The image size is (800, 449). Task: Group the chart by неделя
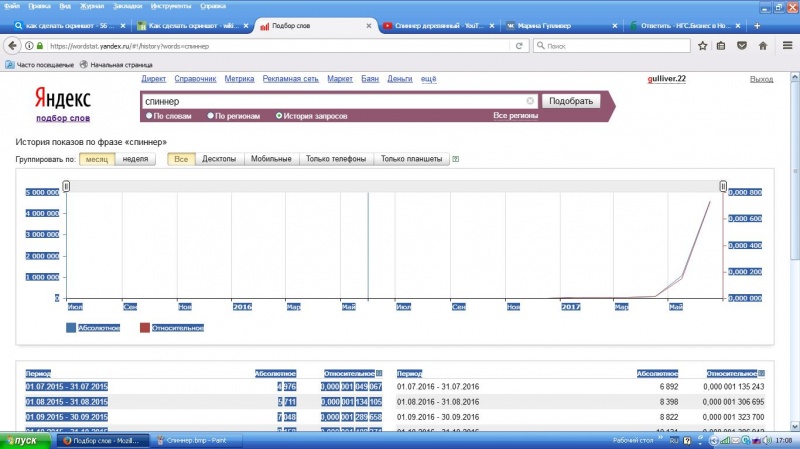[135, 159]
